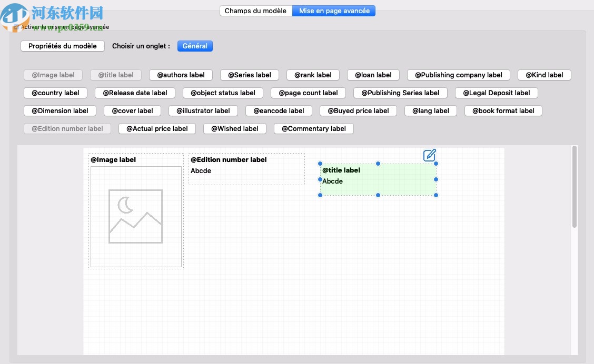Open Propriétés du modèle
The height and width of the screenshot is (364, 594).
63,46
